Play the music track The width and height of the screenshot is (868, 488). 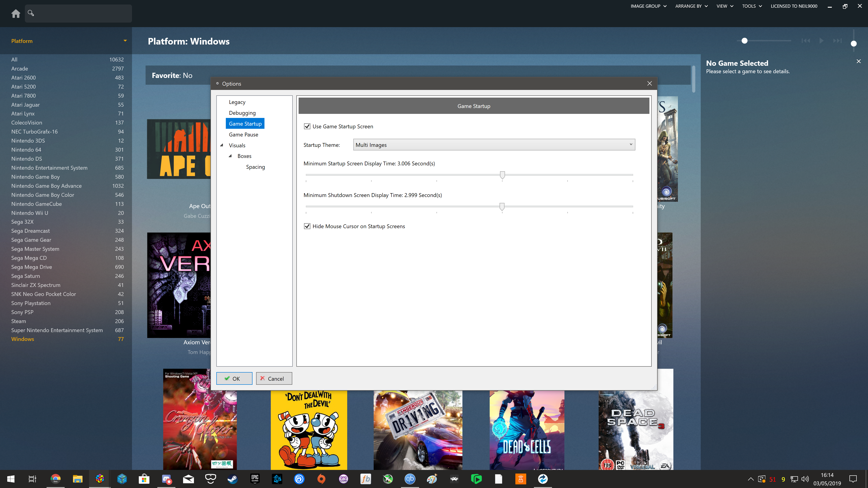[x=821, y=41]
